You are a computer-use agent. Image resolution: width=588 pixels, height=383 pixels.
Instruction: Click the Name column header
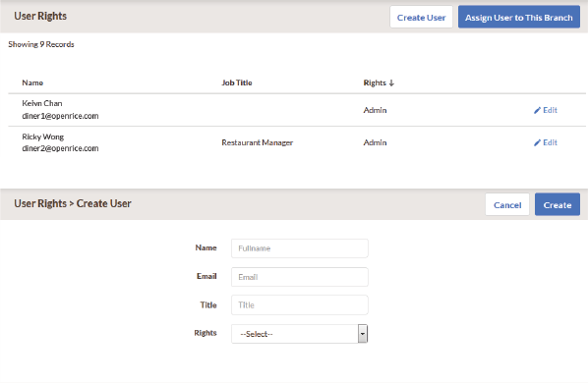pos(32,82)
